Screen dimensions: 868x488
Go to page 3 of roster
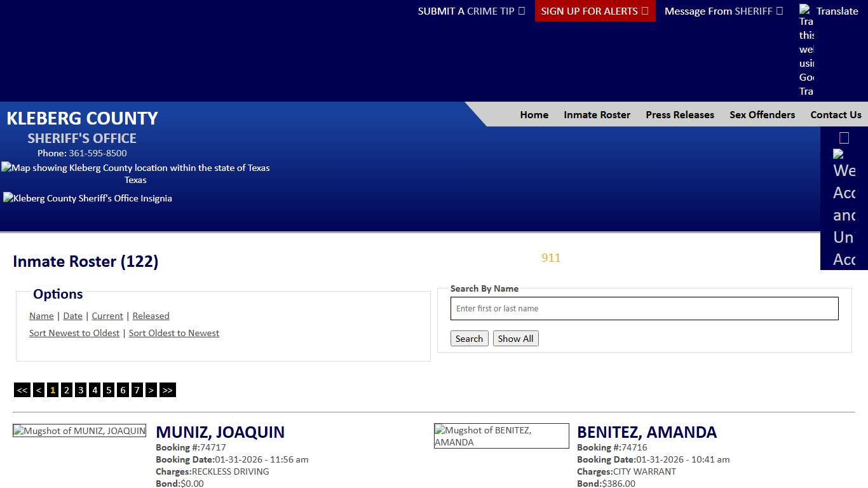(81, 390)
